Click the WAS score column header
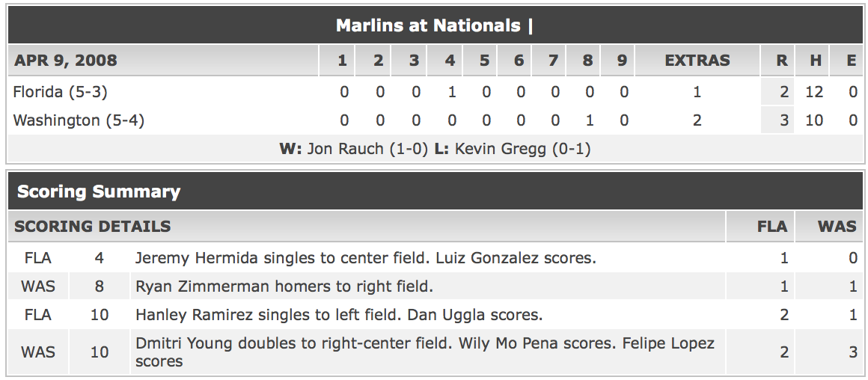The width and height of the screenshot is (868, 380). [x=837, y=226]
